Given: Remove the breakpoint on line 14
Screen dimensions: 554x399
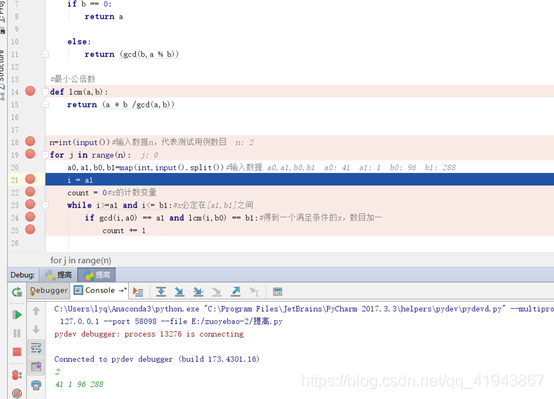Looking at the screenshot, I should 30,91.
